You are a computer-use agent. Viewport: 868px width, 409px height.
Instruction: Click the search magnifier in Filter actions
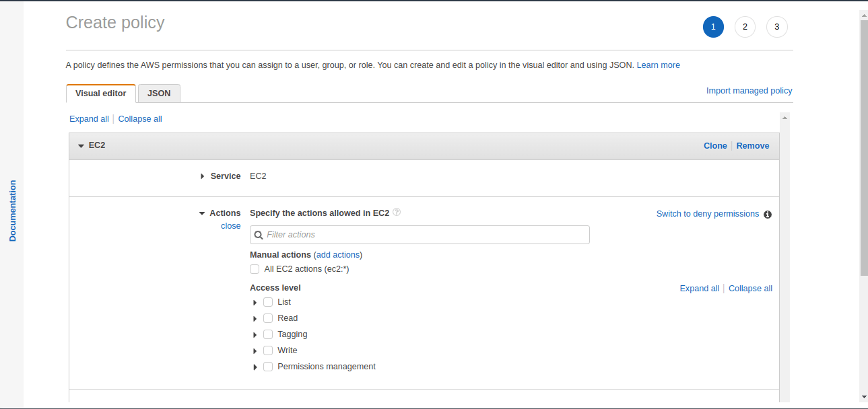[259, 235]
